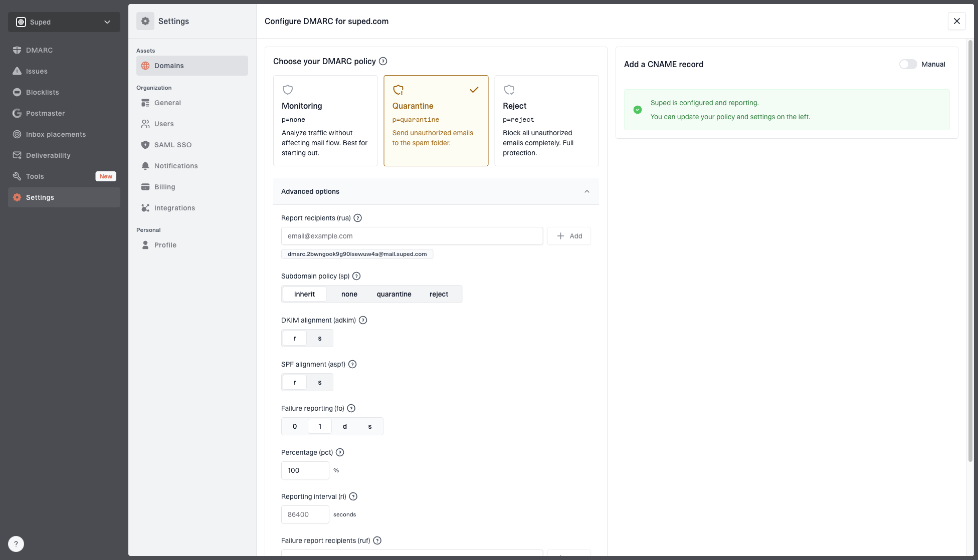Set subdomain policy to inherit
The width and height of the screenshot is (978, 560).
tap(304, 294)
